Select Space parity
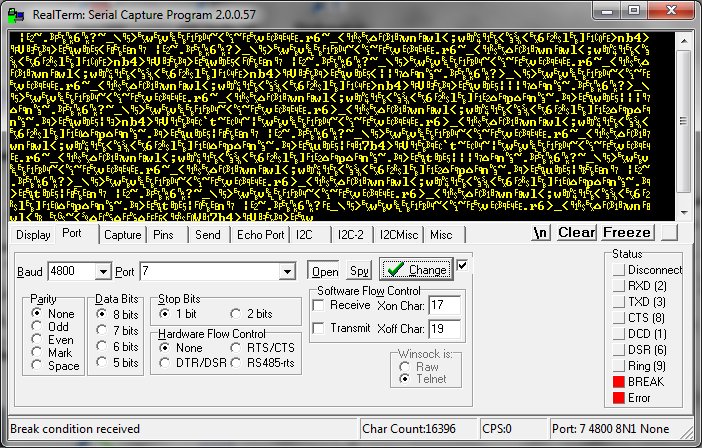 (56, 366)
